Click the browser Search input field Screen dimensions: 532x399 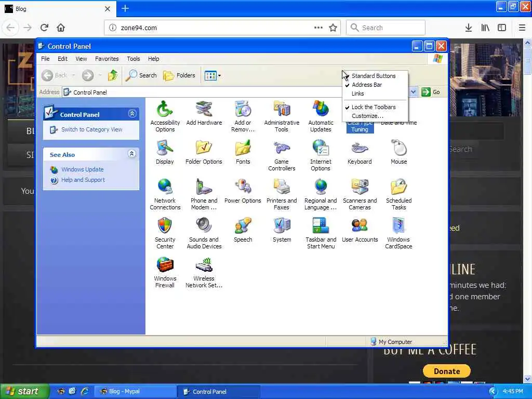[385, 28]
